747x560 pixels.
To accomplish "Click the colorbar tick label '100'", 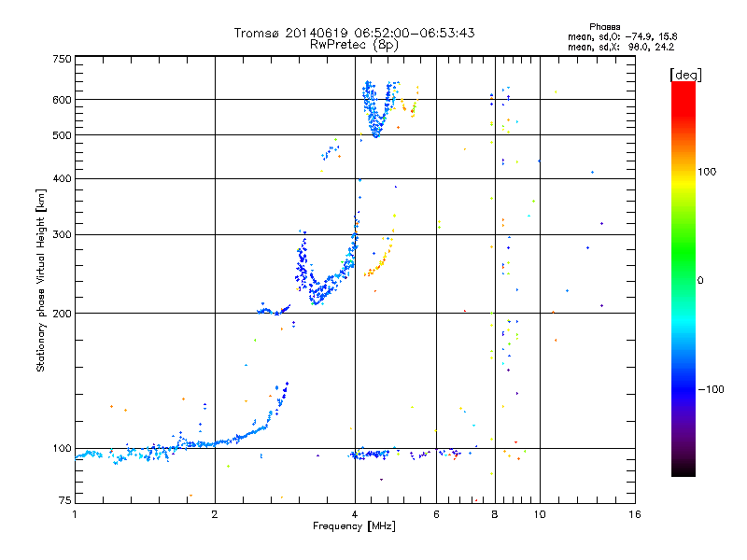I will 707,172.
